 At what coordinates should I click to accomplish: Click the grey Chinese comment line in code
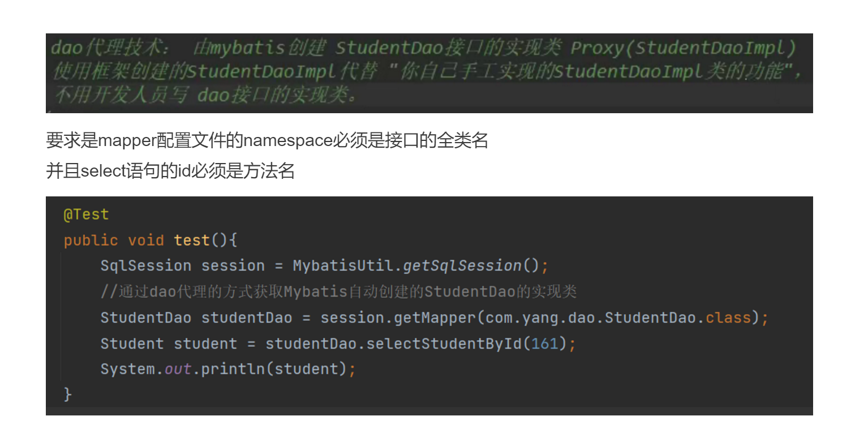point(338,291)
